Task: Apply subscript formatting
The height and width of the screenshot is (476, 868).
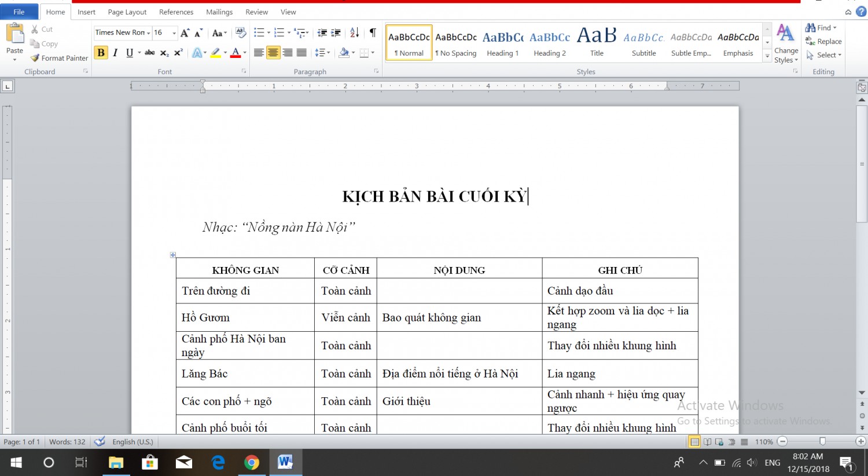Action: [x=164, y=53]
